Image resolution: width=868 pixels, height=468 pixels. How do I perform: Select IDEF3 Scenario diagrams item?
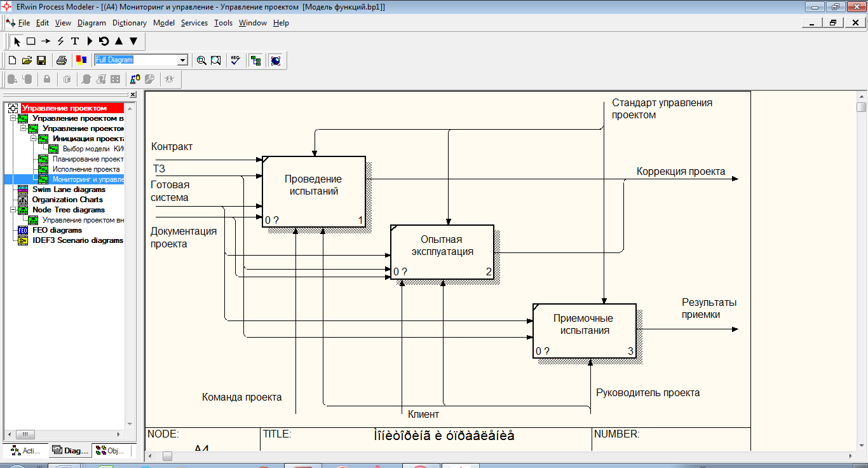[x=78, y=240]
